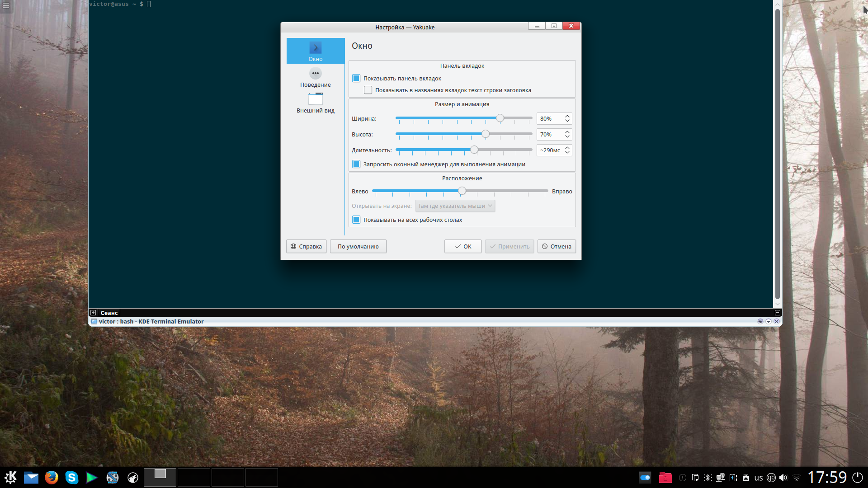Click the volume icon in the system tray
868x488 pixels.
[783, 478]
